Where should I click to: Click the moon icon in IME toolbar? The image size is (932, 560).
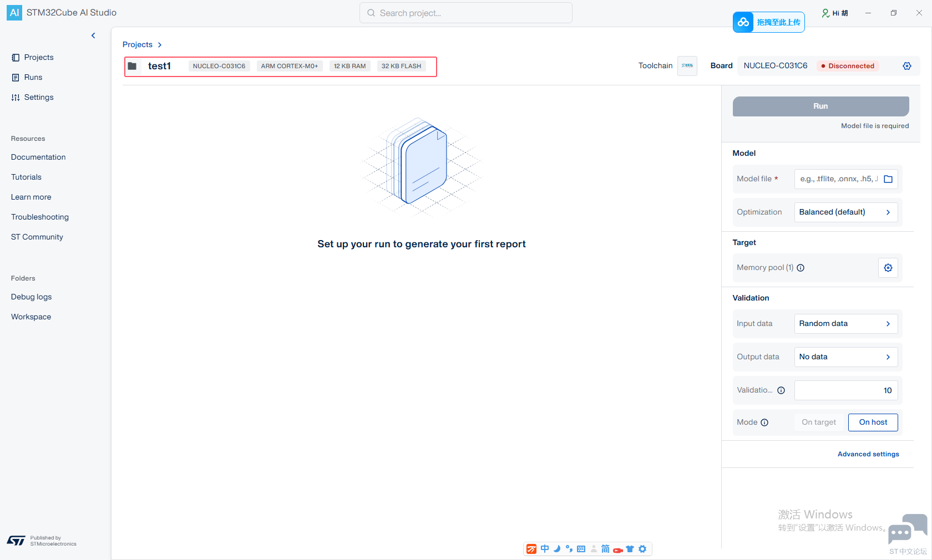(x=557, y=549)
